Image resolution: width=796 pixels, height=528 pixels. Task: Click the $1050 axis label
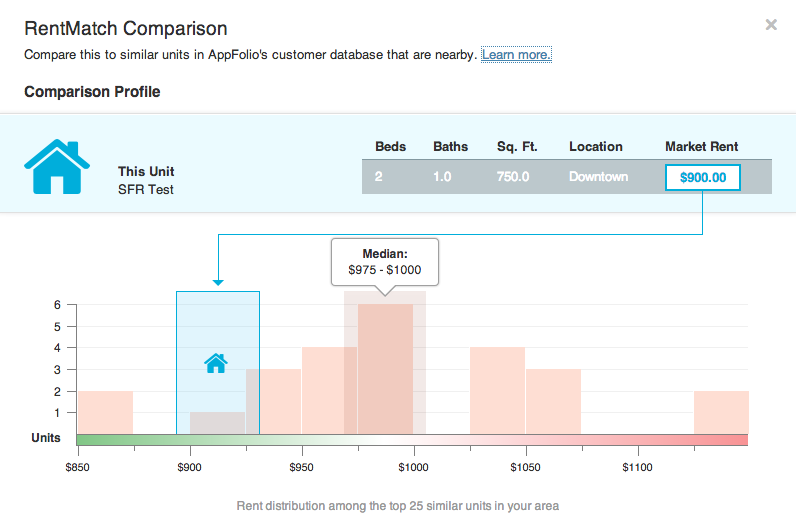[525, 467]
